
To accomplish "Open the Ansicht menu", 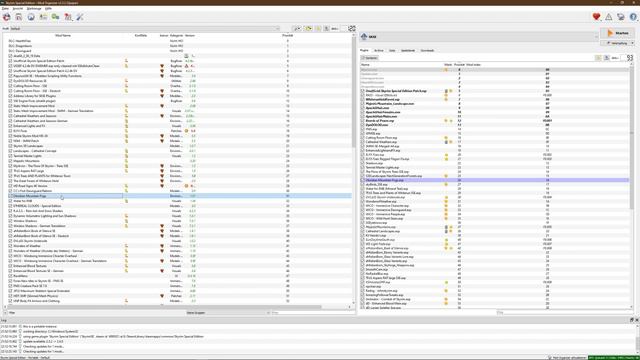I will click(18, 8).
